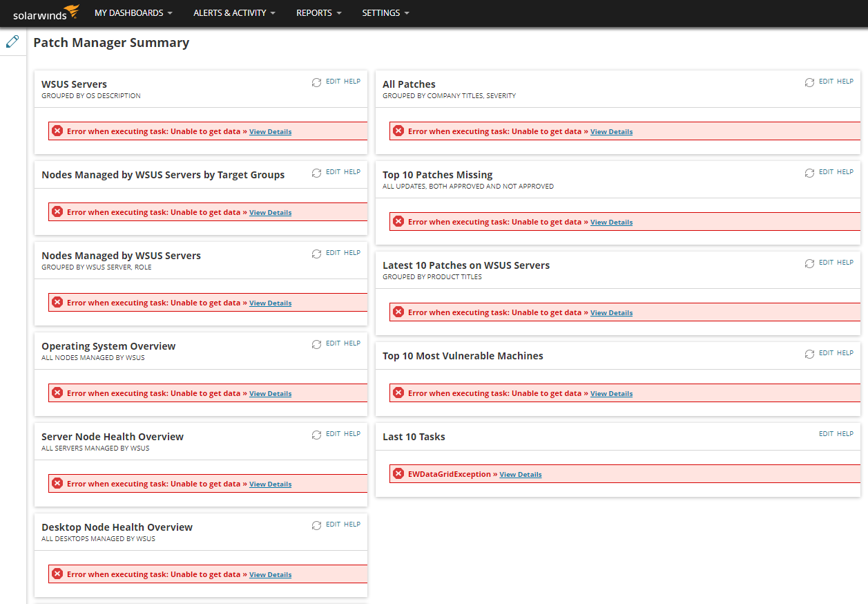View Details of Latest 10 Patches error
The height and width of the screenshot is (604, 868).
[611, 312]
